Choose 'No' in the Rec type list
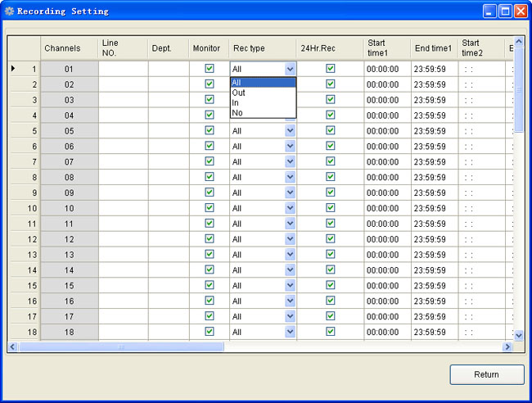 (x=237, y=113)
